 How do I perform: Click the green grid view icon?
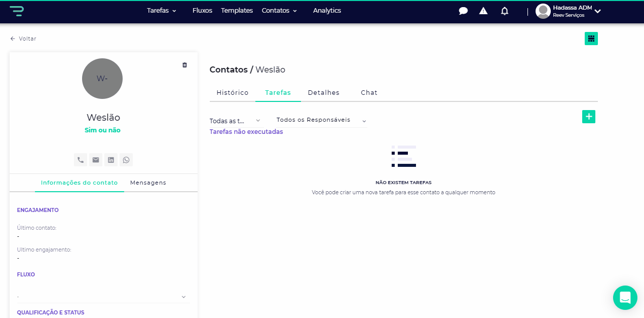[591, 39]
